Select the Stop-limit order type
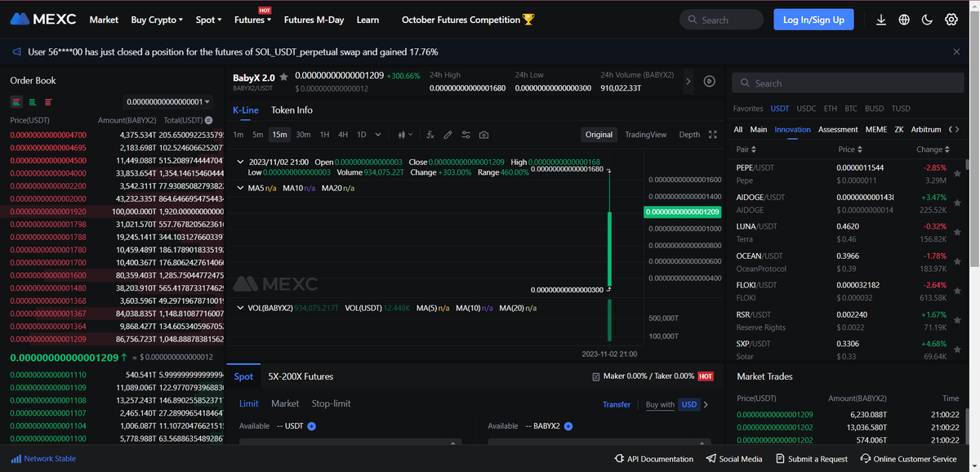 331,403
